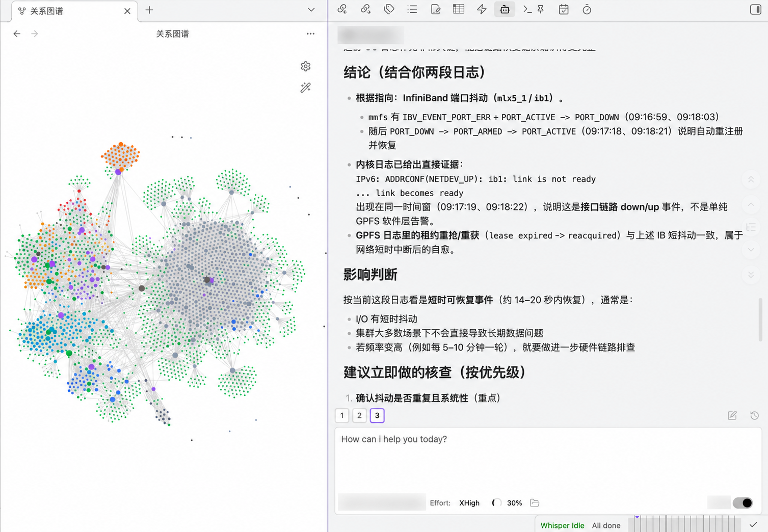Screen dimensions: 768x532
Task: Open the chat outline list icon
Action: point(751,227)
